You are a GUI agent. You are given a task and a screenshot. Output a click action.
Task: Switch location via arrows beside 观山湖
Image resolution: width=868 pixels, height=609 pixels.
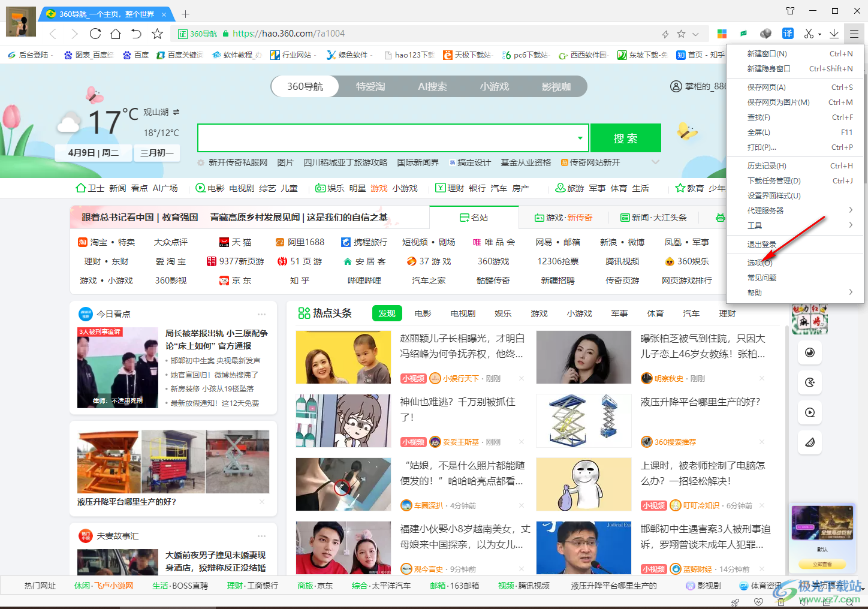click(176, 112)
